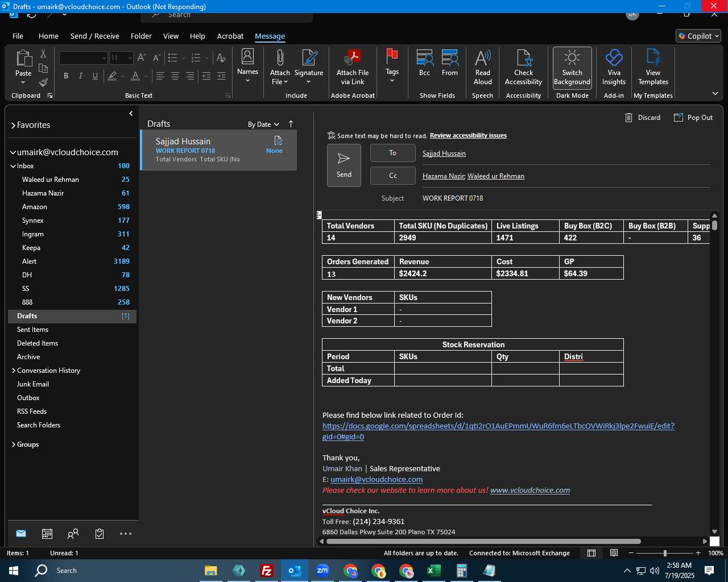Switch to the Home tab
The height and width of the screenshot is (582, 728).
click(48, 36)
